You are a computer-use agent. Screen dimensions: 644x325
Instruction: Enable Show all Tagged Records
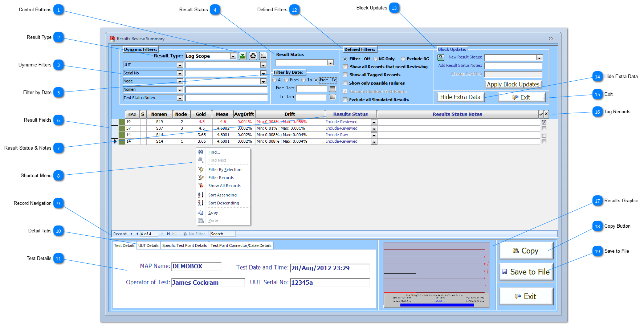click(x=345, y=75)
